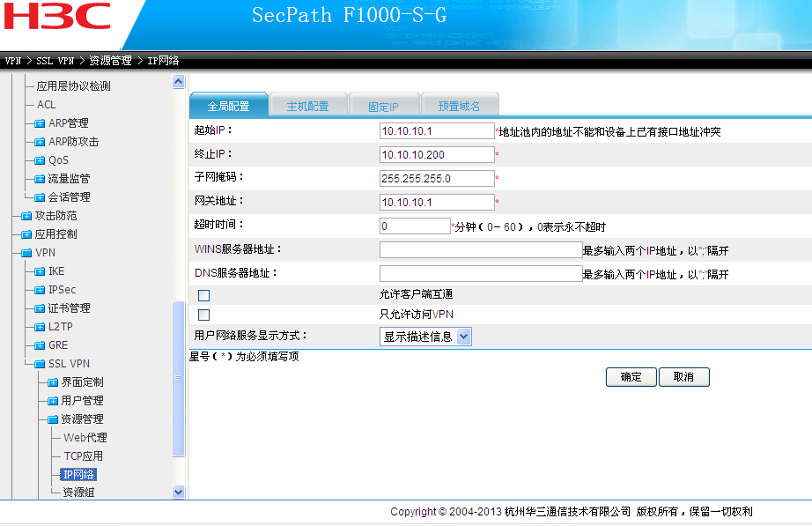Viewport: 812px width, 526px height.
Task: Select QoS tree label
Action: coord(58,160)
